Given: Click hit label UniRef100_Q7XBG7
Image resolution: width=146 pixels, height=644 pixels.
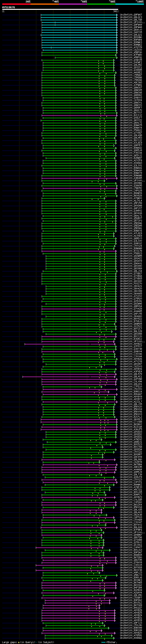Looking at the screenshot, I should click(x=131, y=273).
